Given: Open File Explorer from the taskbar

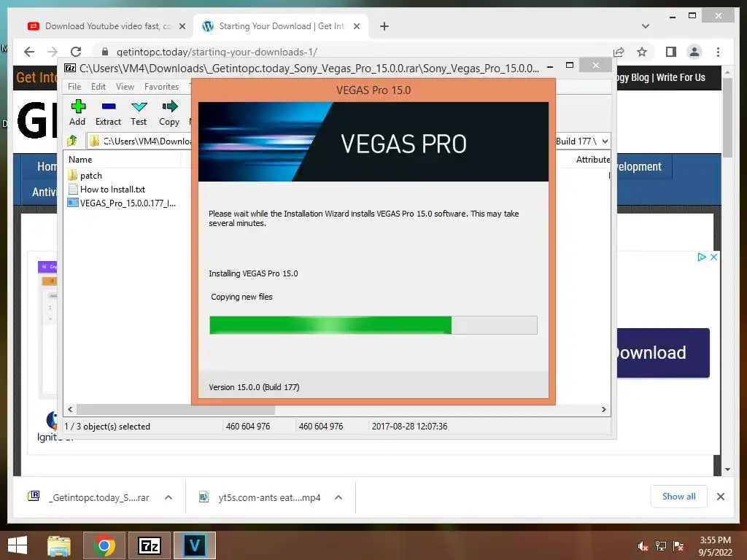Looking at the screenshot, I should click(x=59, y=545).
